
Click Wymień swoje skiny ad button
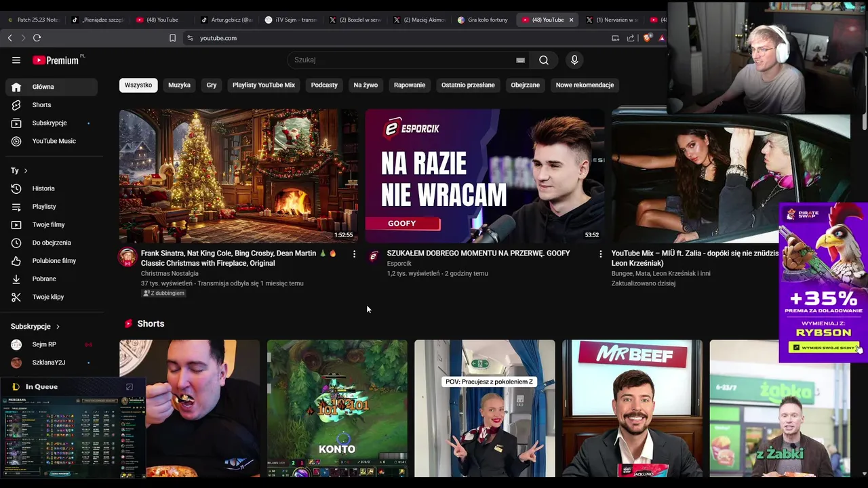point(823,348)
